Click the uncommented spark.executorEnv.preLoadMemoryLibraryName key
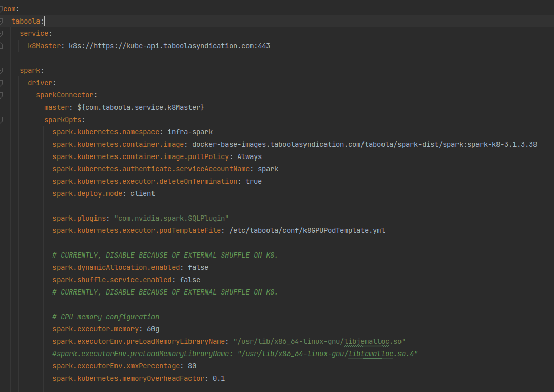The height and width of the screenshot is (392, 554). 139,342
